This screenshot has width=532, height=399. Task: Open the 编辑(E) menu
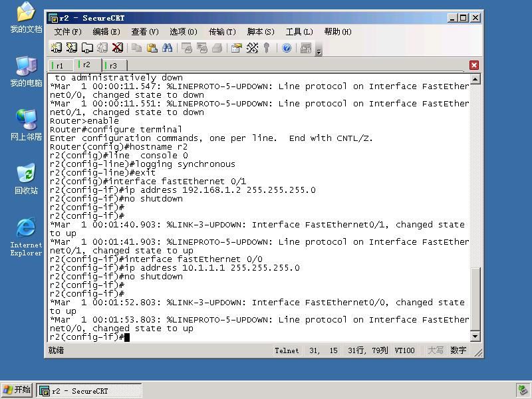coord(106,32)
